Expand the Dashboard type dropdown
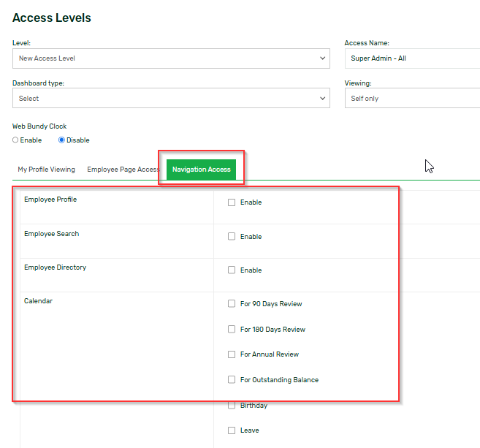 (x=168, y=99)
